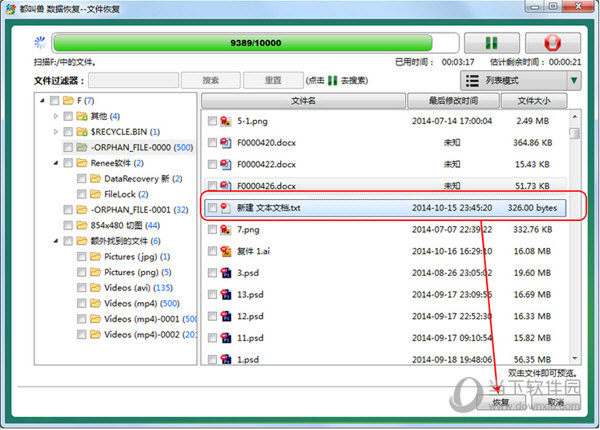This screenshot has width=600, height=430.
Task: Click the 364.86 KB size value
Action: click(532, 143)
